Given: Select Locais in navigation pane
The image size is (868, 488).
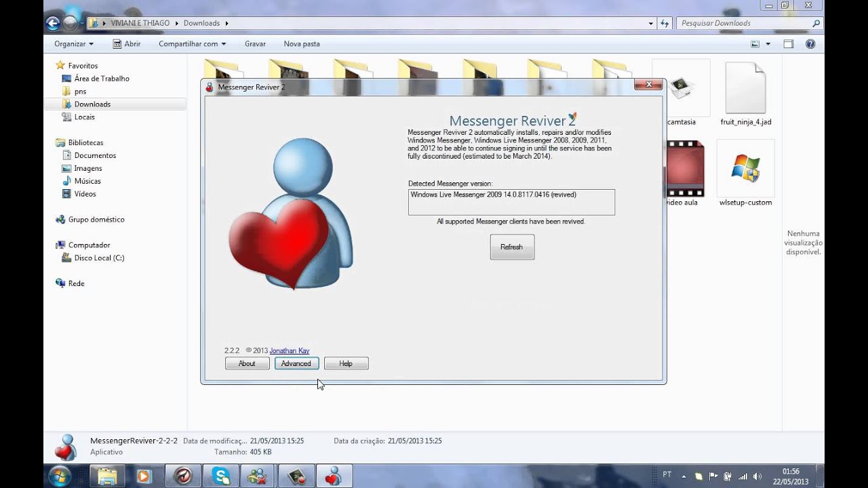Looking at the screenshot, I should coord(84,117).
